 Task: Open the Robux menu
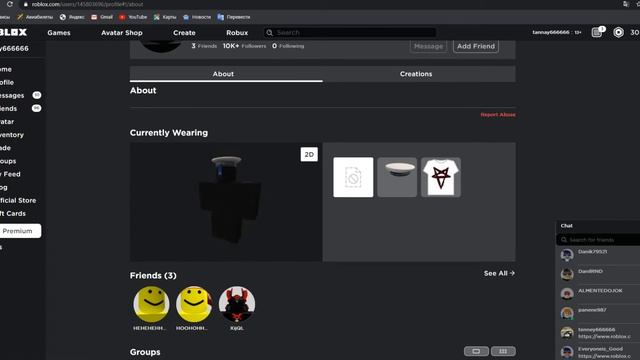tap(237, 33)
